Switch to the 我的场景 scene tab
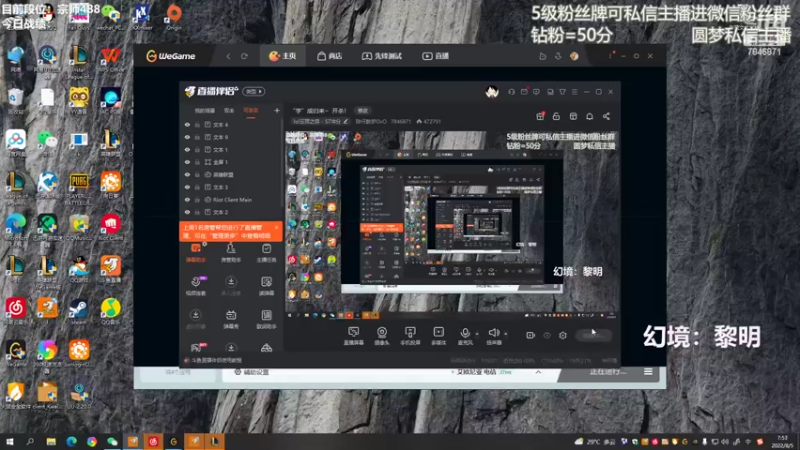Viewport: 800px width, 450px height. pos(205,111)
